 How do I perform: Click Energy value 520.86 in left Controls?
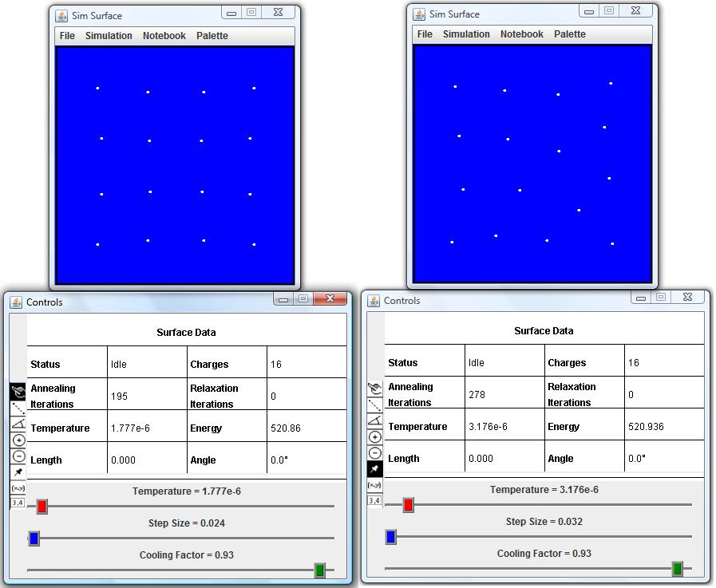[286, 428]
